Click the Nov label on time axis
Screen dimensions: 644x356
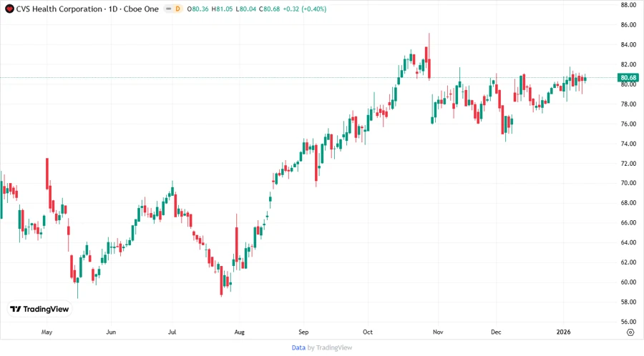click(x=438, y=332)
